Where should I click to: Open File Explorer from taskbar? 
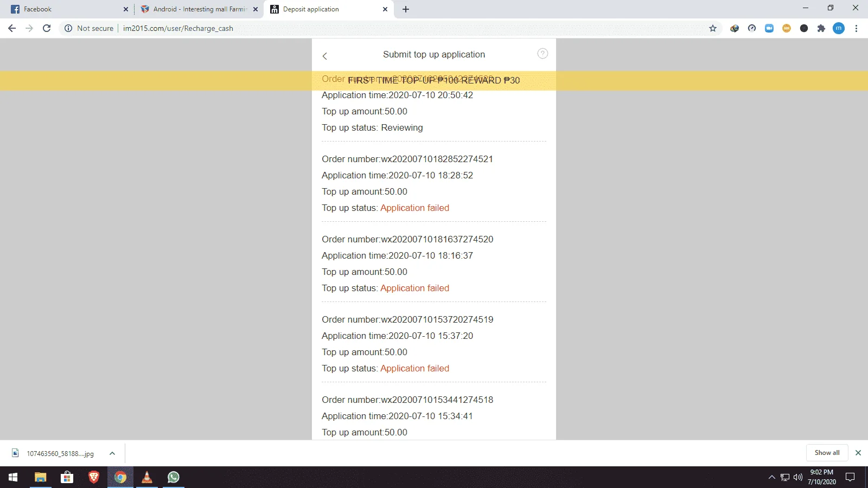tap(41, 477)
